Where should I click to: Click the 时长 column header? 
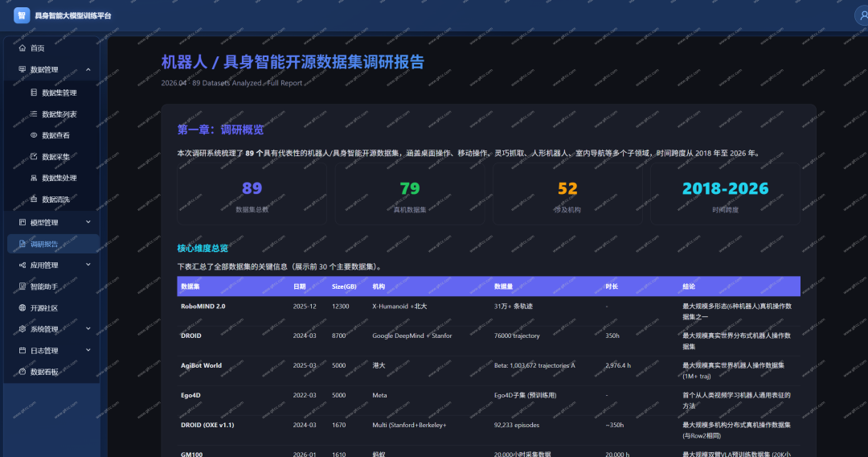[612, 286]
